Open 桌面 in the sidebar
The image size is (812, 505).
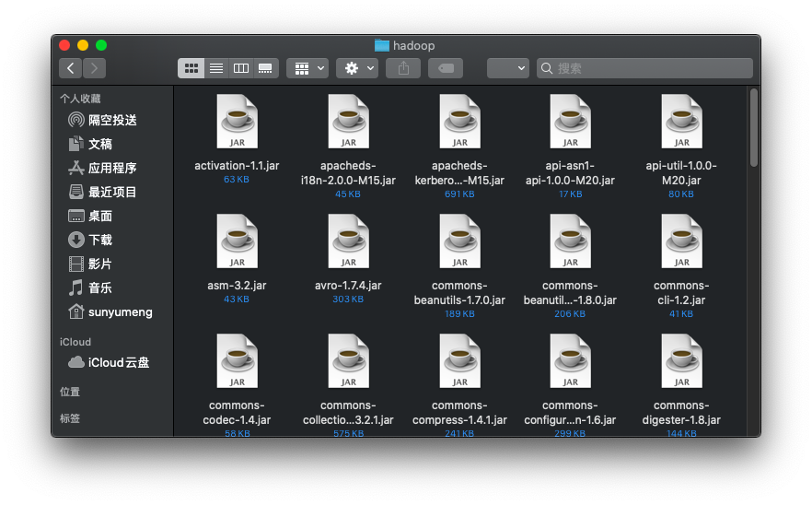click(90, 216)
